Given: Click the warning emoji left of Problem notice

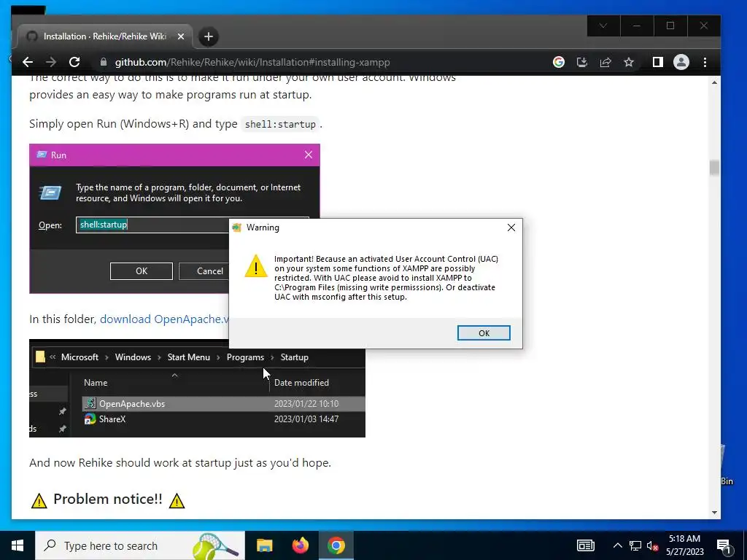Looking at the screenshot, I should point(39,500).
